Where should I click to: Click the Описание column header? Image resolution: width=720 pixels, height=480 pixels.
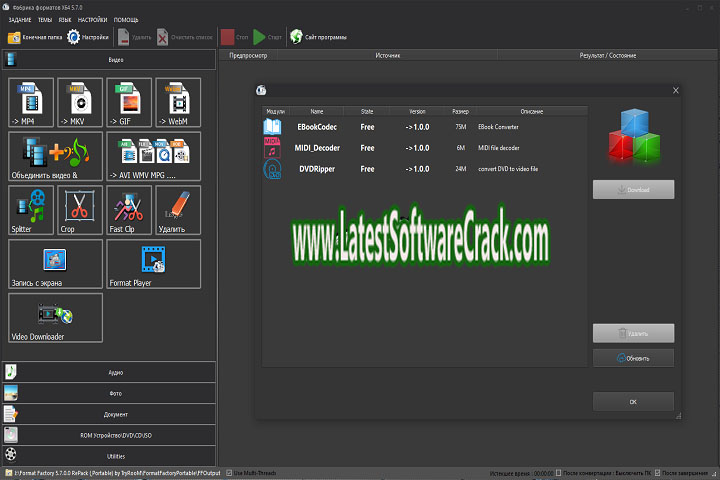(x=532, y=111)
